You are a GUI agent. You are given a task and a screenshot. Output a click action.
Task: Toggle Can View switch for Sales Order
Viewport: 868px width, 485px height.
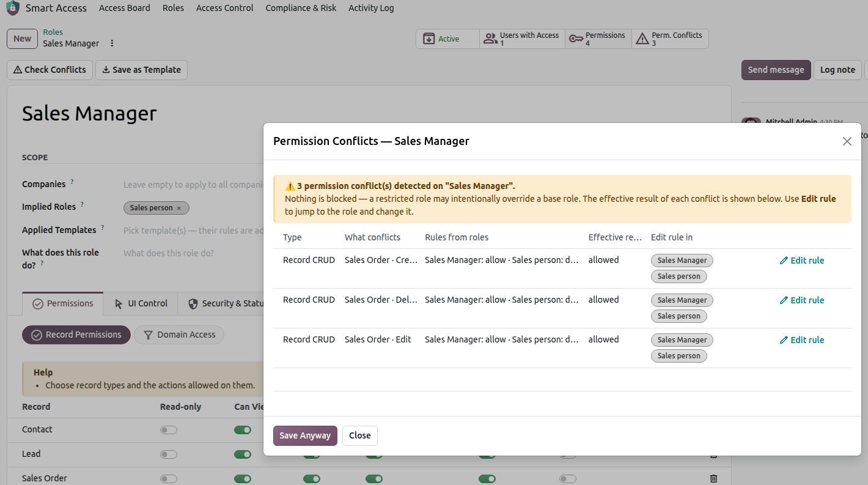tap(243, 479)
